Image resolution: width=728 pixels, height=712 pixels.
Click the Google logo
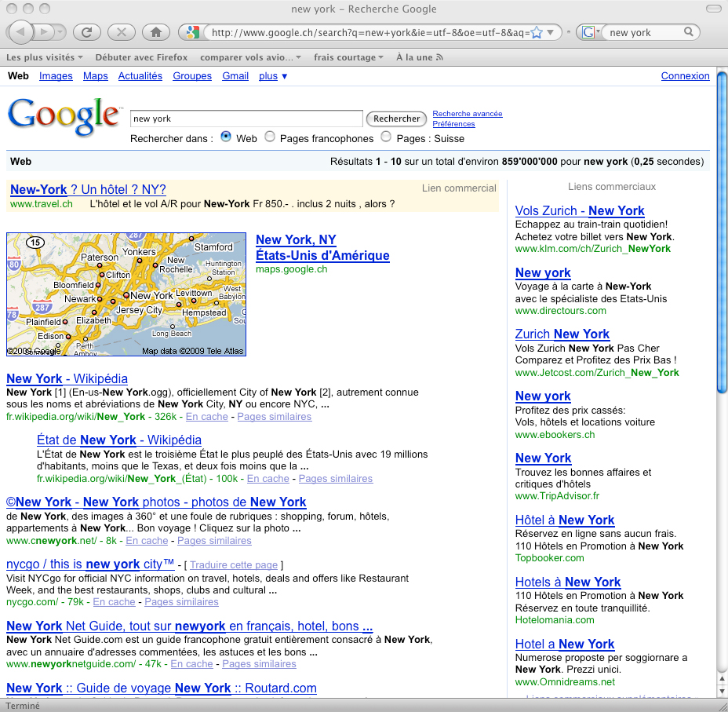click(x=64, y=116)
